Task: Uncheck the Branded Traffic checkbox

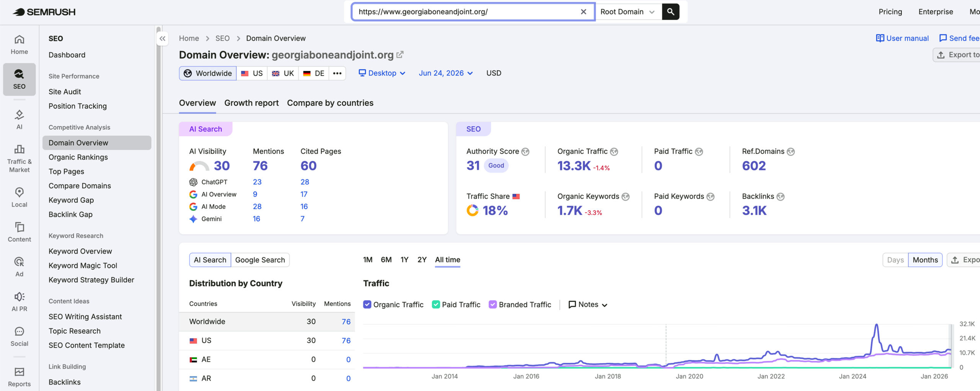Action: tap(493, 305)
